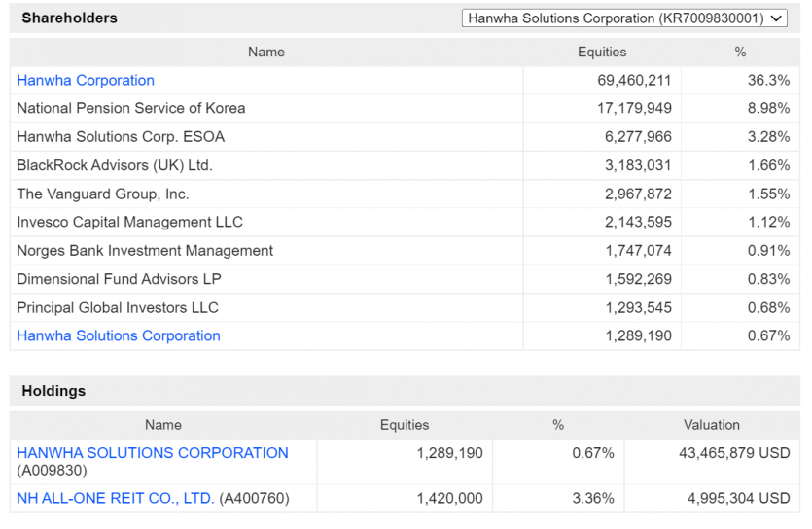Click the 43,465,879 USD valuation
Screen dimensions: 812x529
(734, 453)
